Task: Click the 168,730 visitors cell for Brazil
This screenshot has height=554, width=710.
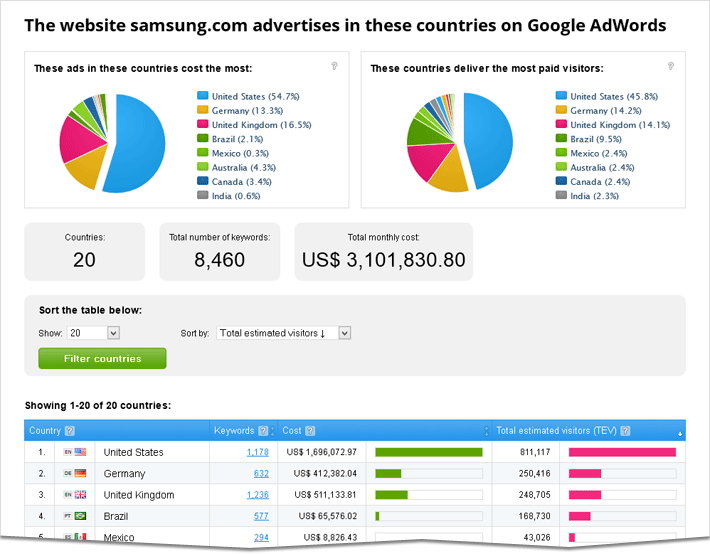Action: click(x=535, y=516)
